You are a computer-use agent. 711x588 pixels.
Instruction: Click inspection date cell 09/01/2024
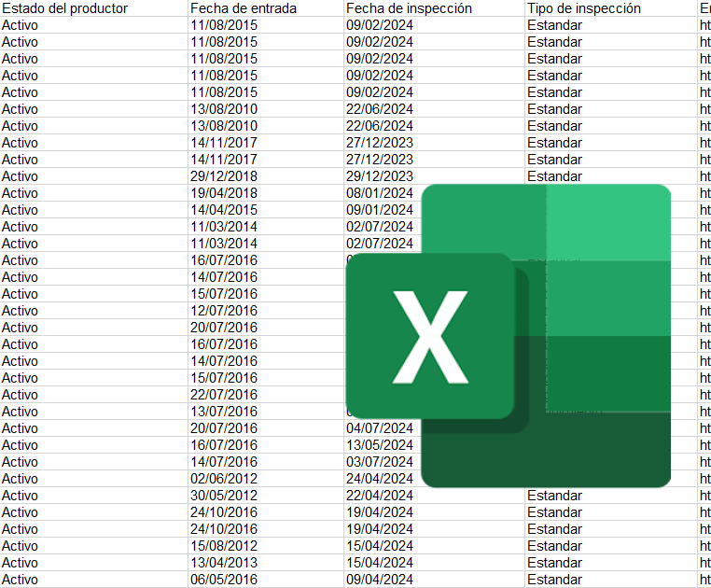click(379, 210)
